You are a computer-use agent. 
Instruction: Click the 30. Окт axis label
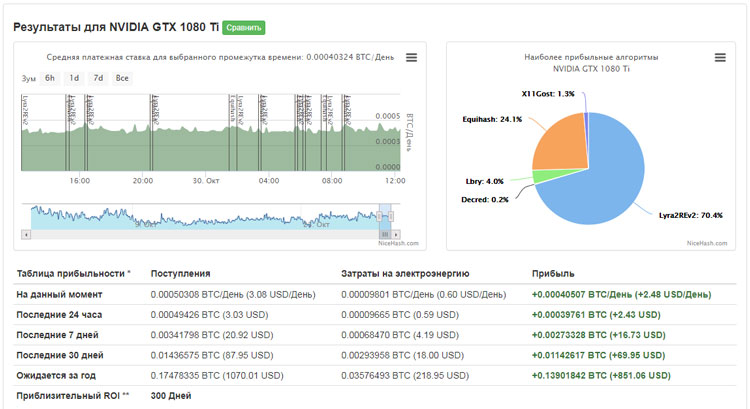pyautogui.click(x=206, y=181)
